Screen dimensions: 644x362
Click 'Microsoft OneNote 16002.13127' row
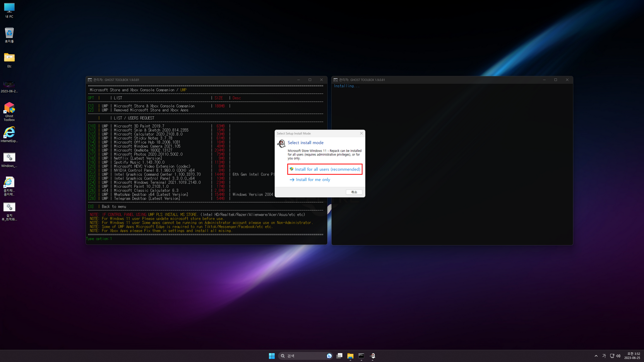click(x=159, y=150)
